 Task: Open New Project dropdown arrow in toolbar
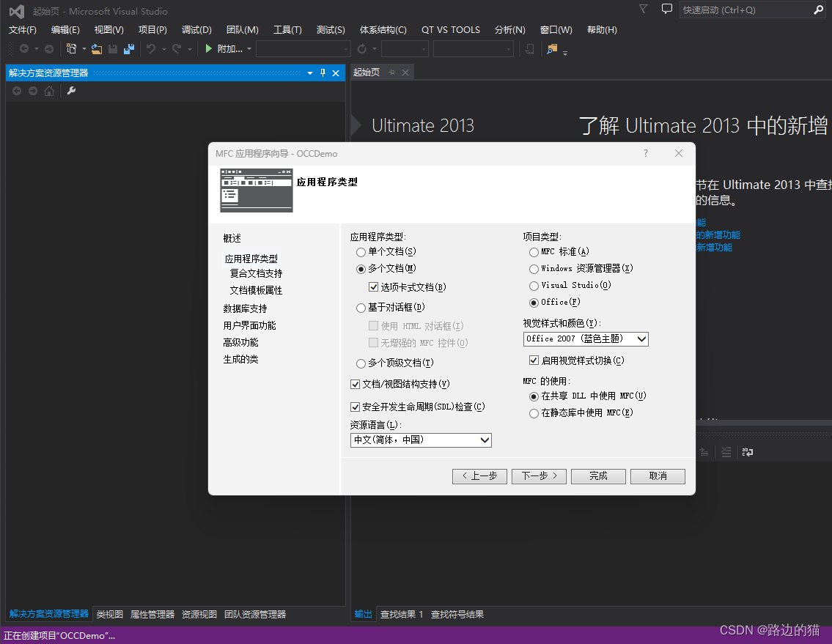point(84,49)
